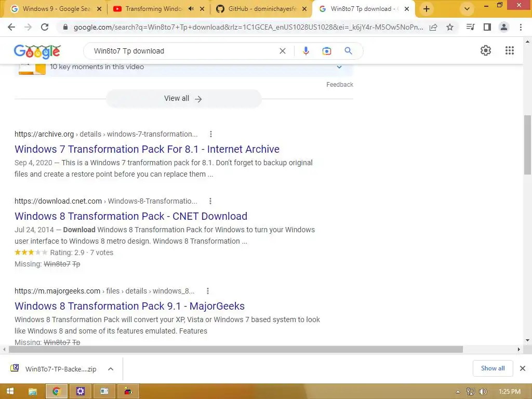Open Windows 8 Transformation Pack 9.1 MajorGeeks
Viewport: 532px width, 399px height.
(x=129, y=306)
